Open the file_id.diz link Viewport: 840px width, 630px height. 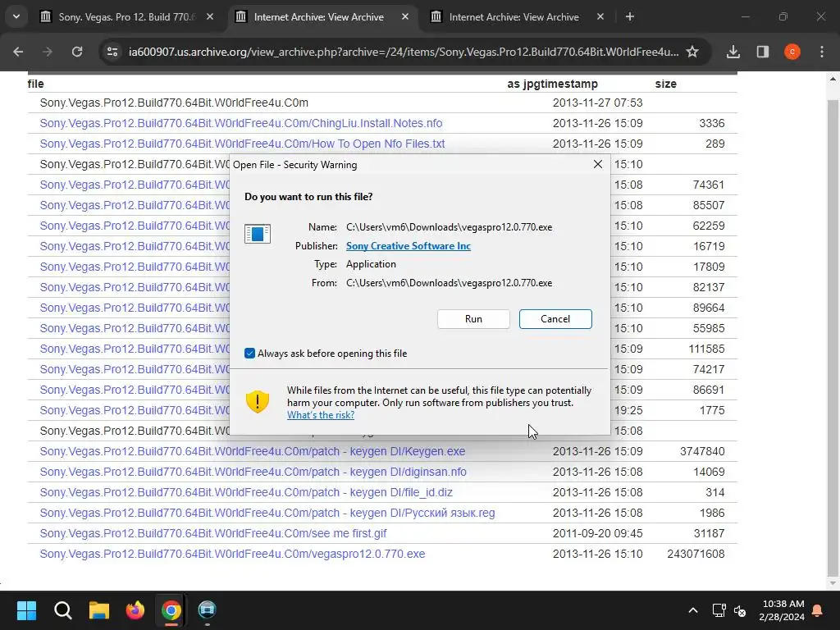coord(246,492)
